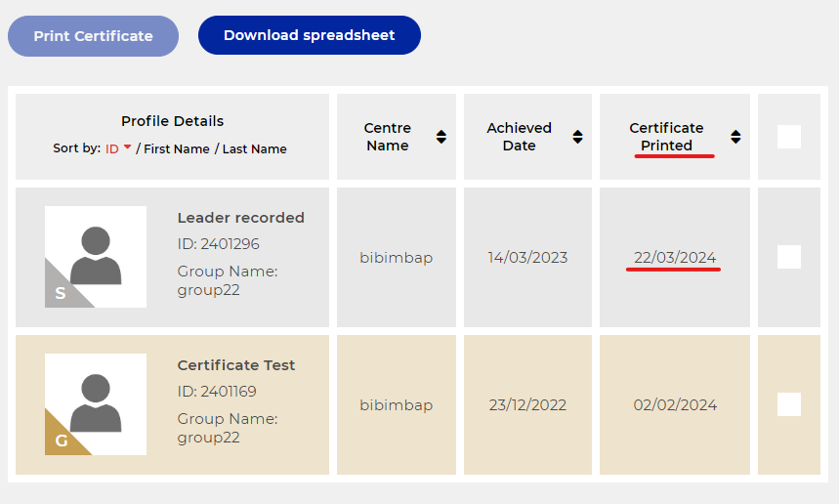839x504 pixels.
Task: Click the gold G badge icon
Action: pos(61,441)
